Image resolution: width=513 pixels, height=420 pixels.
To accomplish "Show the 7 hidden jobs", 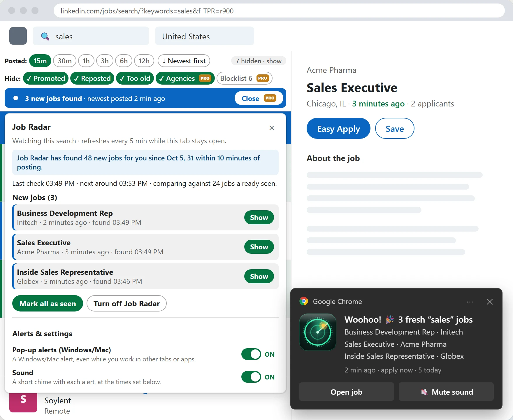I will 259,61.
